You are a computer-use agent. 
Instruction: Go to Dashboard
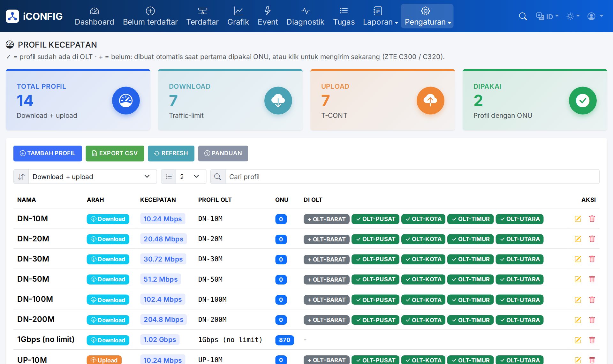point(94,16)
